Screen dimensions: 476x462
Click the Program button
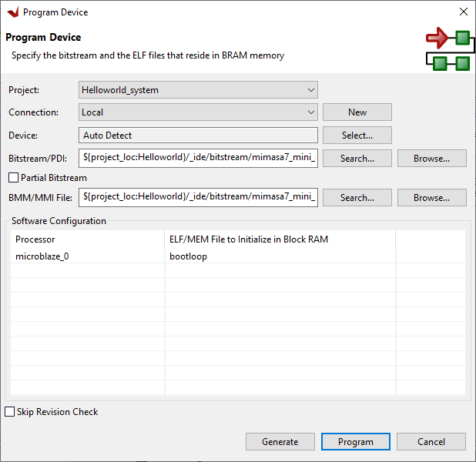pyautogui.click(x=356, y=442)
